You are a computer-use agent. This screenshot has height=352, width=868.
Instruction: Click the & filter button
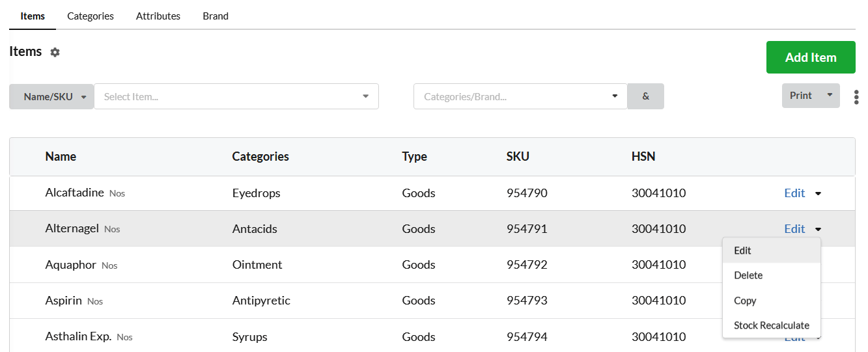646,96
